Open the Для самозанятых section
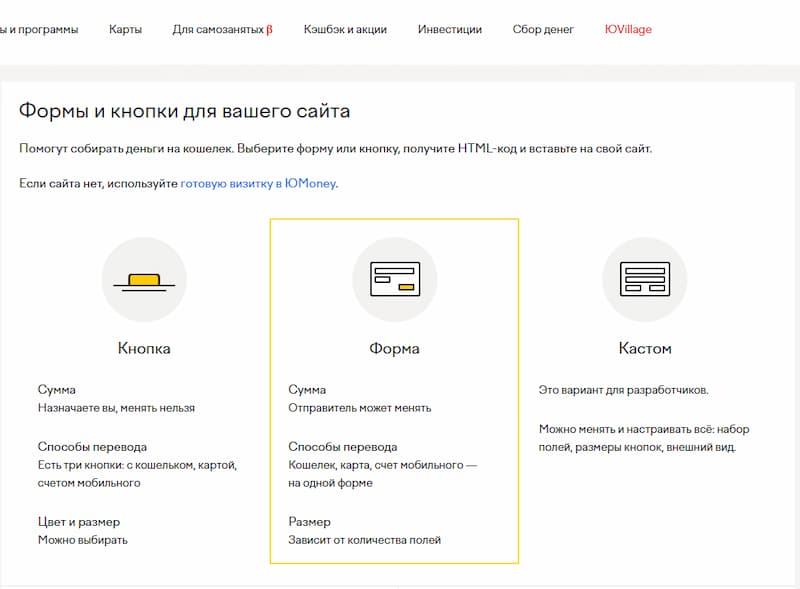Screen dimensions: 800x589 (217, 29)
